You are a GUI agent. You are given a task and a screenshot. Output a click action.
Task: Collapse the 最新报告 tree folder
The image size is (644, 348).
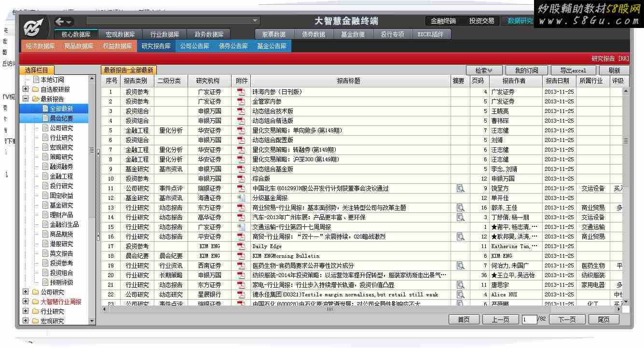coord(26,99)
